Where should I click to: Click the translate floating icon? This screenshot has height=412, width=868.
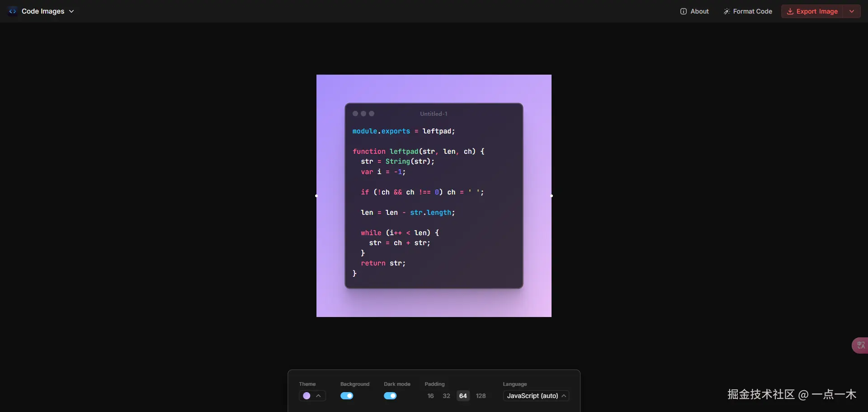[x=860, y=346]
